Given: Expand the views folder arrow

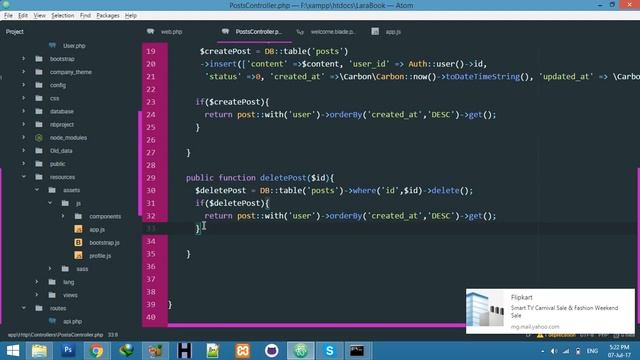Looking at the screenshot, I should (x=37, y=295).
